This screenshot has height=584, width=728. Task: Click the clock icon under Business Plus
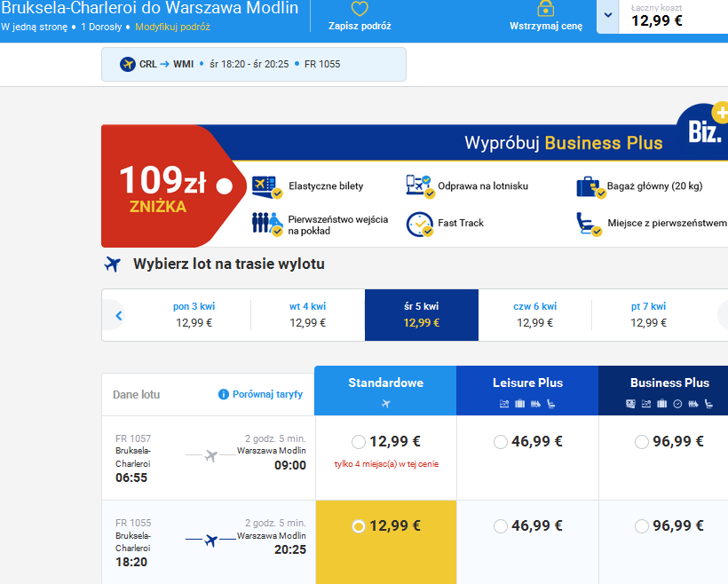pos(677,404)
